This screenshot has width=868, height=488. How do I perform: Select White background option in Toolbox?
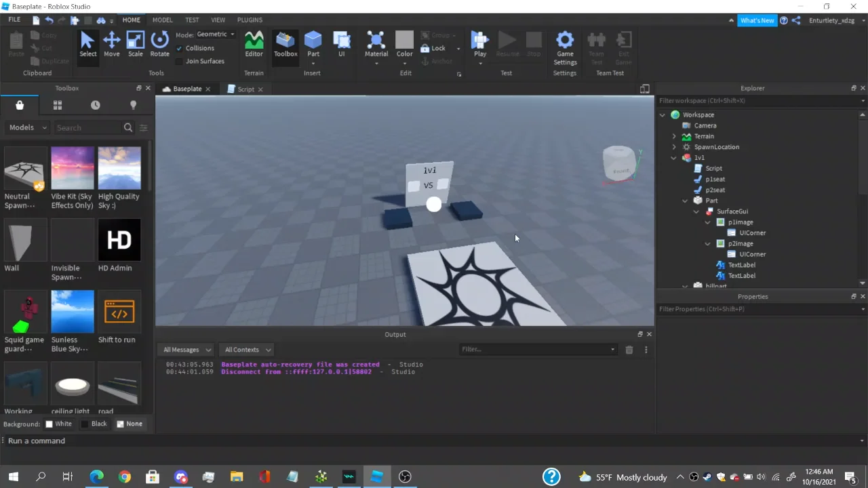pyautogui.click(x=58, y=424)
